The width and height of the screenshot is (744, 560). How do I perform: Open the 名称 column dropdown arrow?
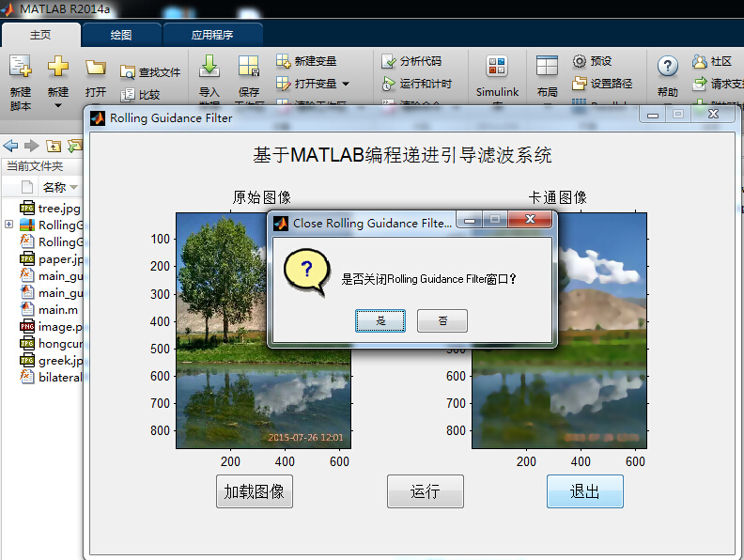(x=73, y=188)
